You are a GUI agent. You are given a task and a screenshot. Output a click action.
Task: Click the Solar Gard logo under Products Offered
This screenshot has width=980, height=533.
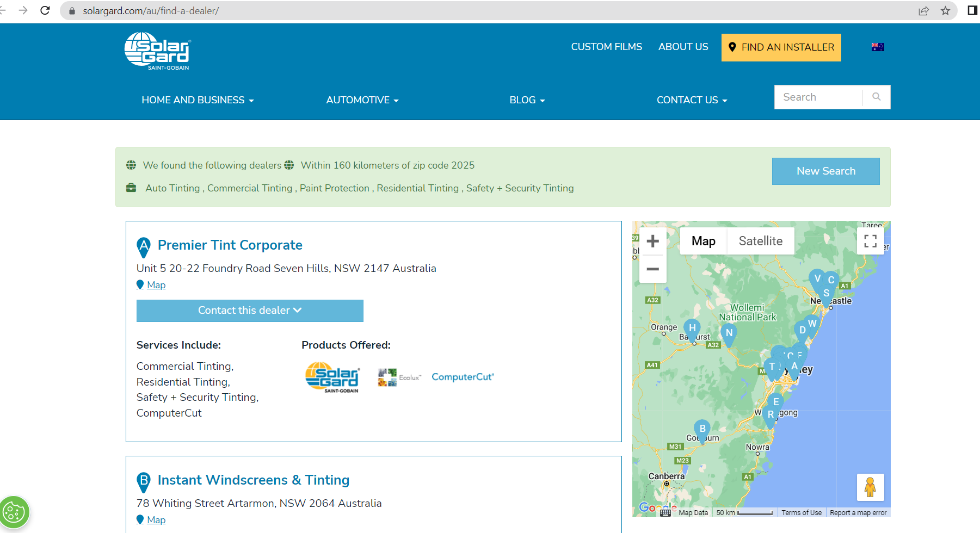coord(332,377)
